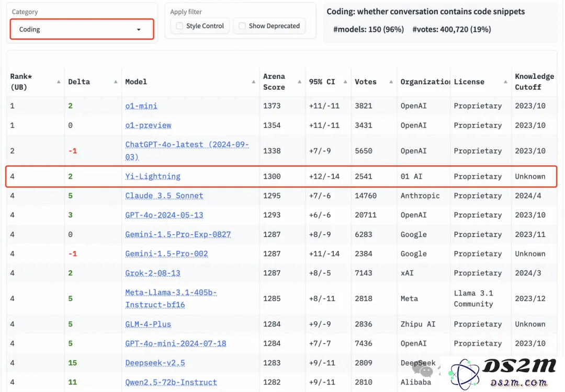Screen dimensions: 565x392
Task: Click the Anthropic organization cell
Action: (420, 196)
